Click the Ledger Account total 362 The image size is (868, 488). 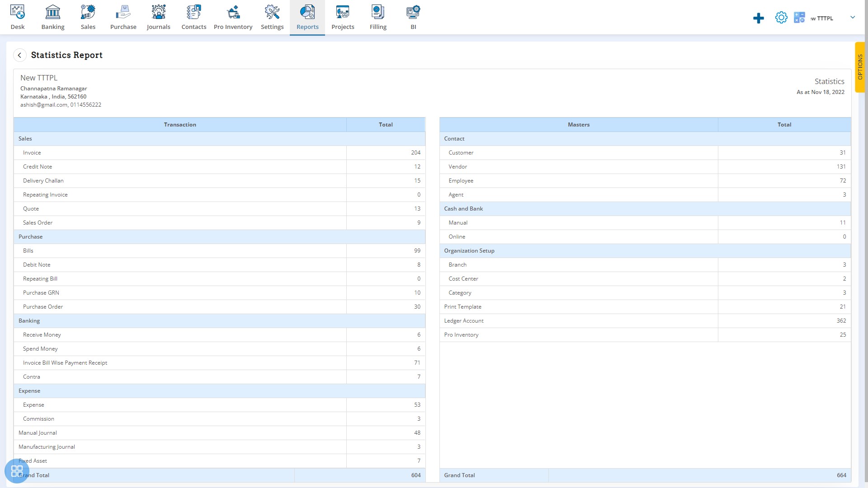point(841,321)
